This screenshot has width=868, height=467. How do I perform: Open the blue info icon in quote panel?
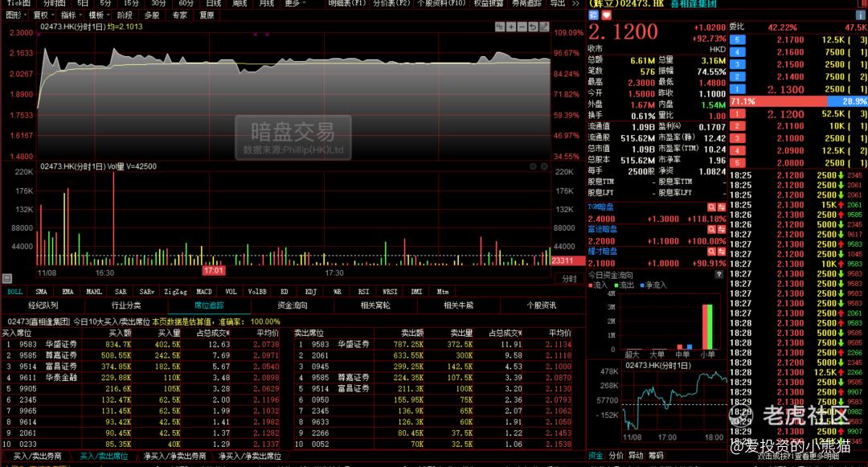click(861, 15)
